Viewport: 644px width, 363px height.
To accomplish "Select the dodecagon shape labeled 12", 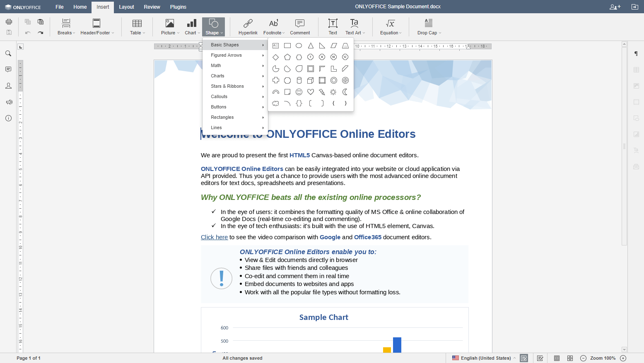I will coord(345,57).
